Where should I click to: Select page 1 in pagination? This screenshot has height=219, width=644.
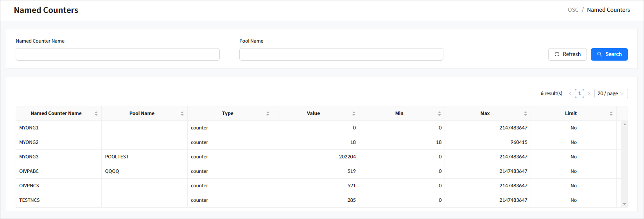click(x=579, y=93)
